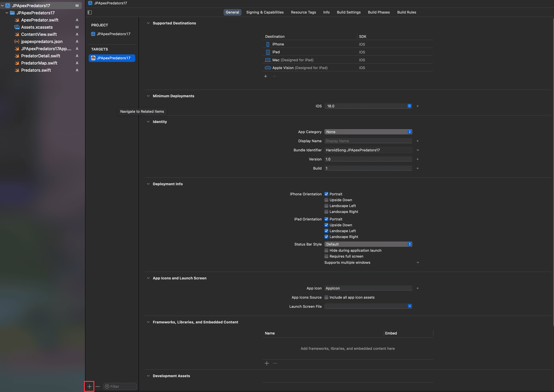Check Hide during application launch
The height and width of the screenshot is (392, 554).
coord(326,250)
